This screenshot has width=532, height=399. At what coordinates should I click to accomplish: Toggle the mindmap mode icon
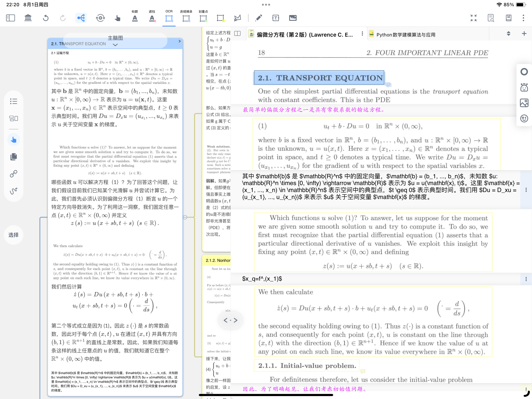(81, 18)
